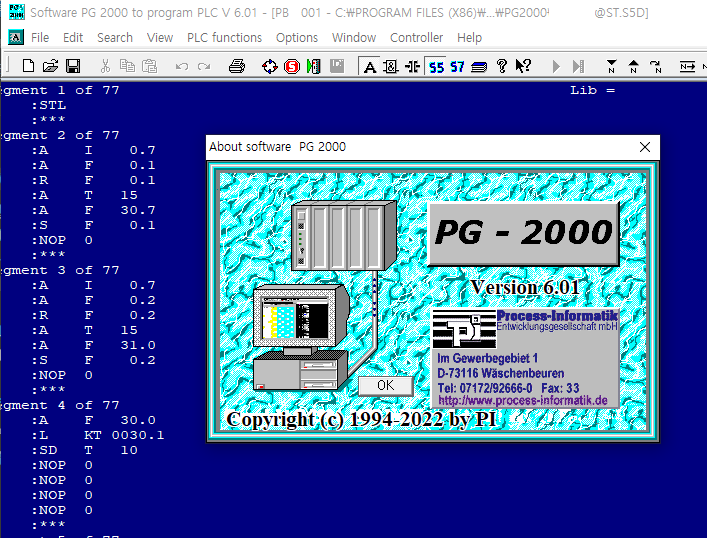
Task: Click the application icon in menu bar
Action: (x=16, y=37)
